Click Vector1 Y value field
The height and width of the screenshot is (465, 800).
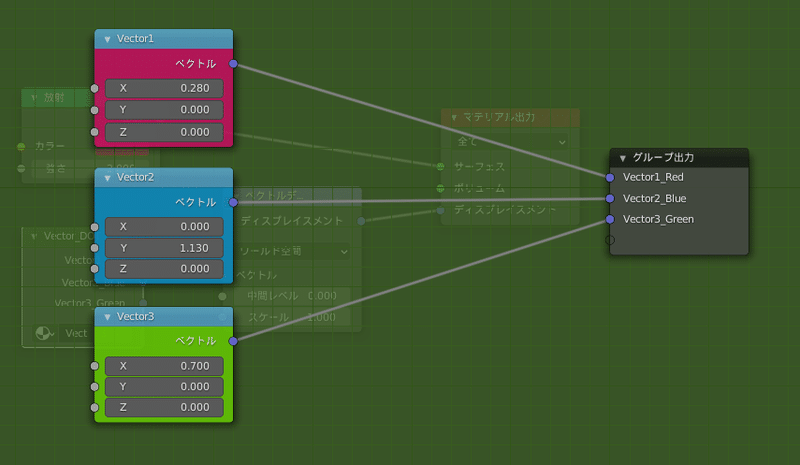click(x=164, y=110)
